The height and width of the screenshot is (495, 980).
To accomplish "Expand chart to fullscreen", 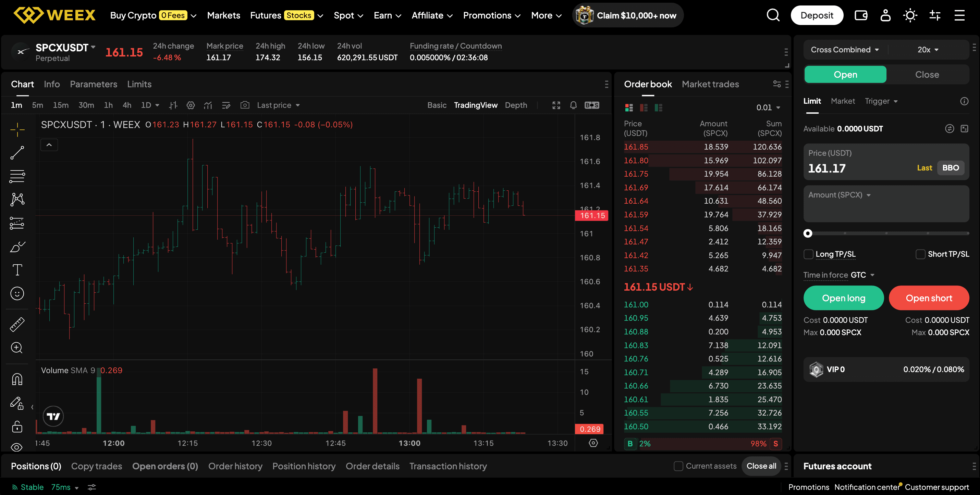I will (556, 105).
